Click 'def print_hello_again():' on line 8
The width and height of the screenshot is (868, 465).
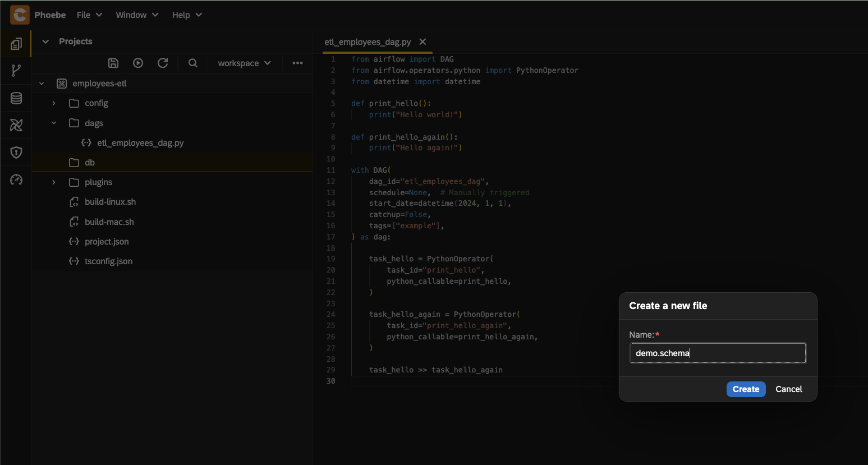(x=405, y=137)
